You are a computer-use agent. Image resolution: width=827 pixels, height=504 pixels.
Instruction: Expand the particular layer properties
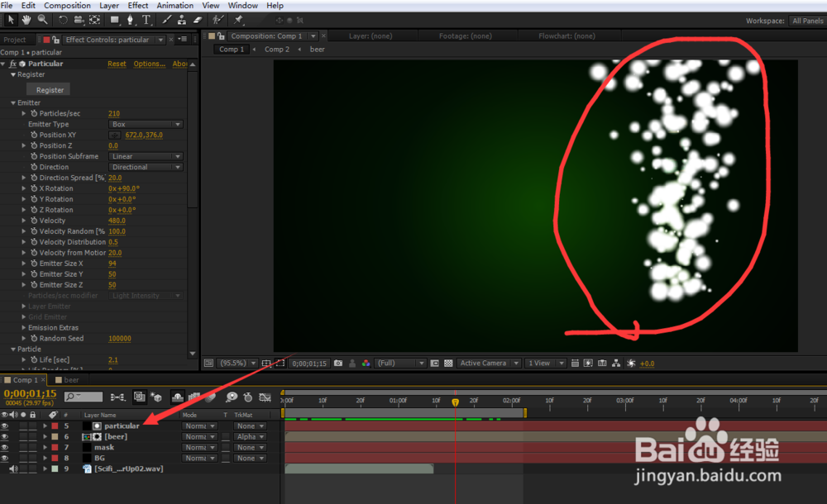click(45, 426)
